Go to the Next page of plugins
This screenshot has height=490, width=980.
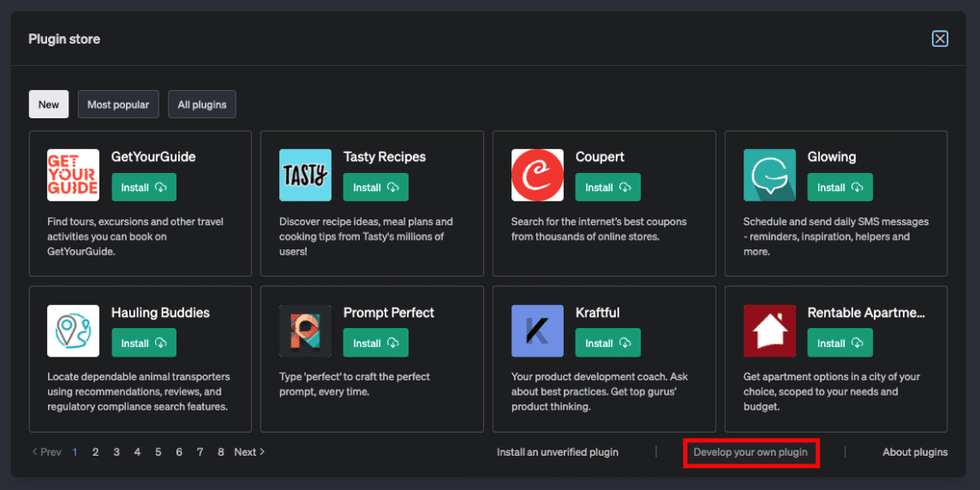(249, 452)
